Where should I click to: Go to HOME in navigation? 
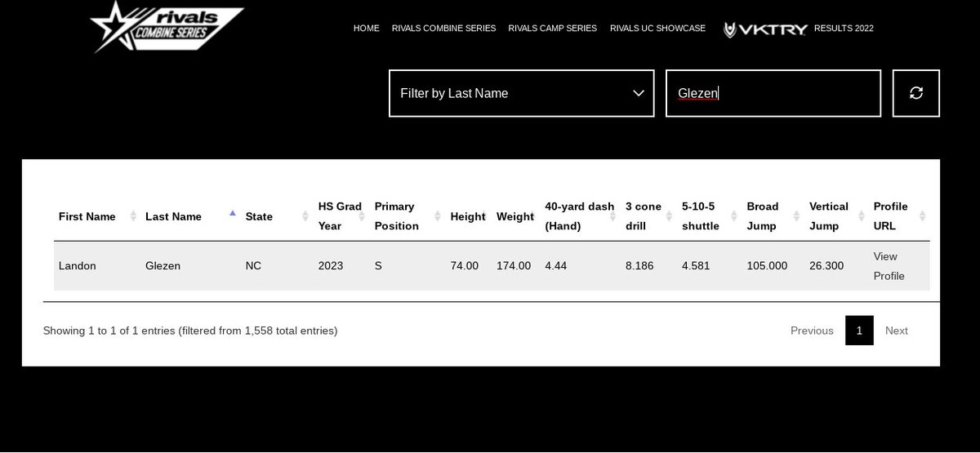(x=366, y=28)
